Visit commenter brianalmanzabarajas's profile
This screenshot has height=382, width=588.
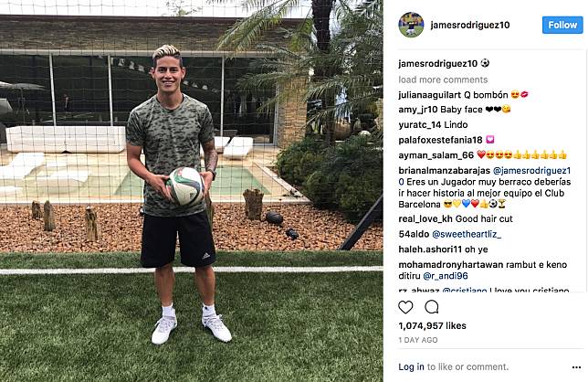(444, 171)
